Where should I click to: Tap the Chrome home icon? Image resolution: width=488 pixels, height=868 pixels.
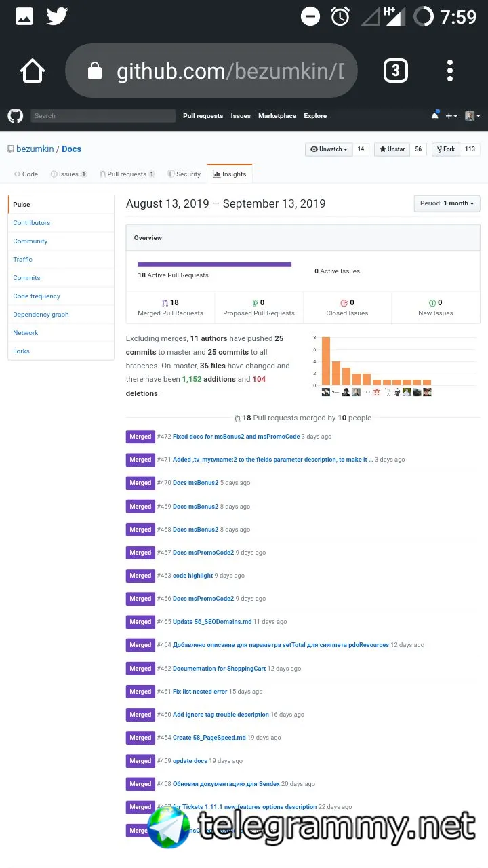[32, 71]
